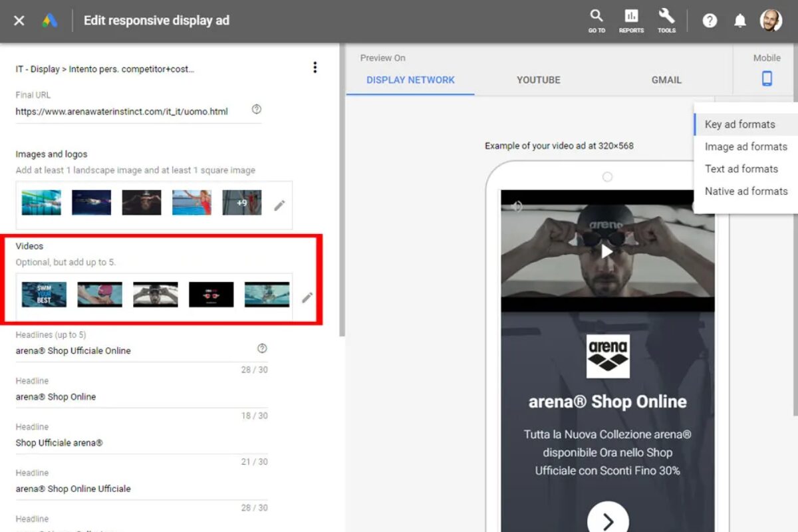Viewport: 798px width, 532px height.
Task: Click the Display Network tab
Action: coord(410,79)
